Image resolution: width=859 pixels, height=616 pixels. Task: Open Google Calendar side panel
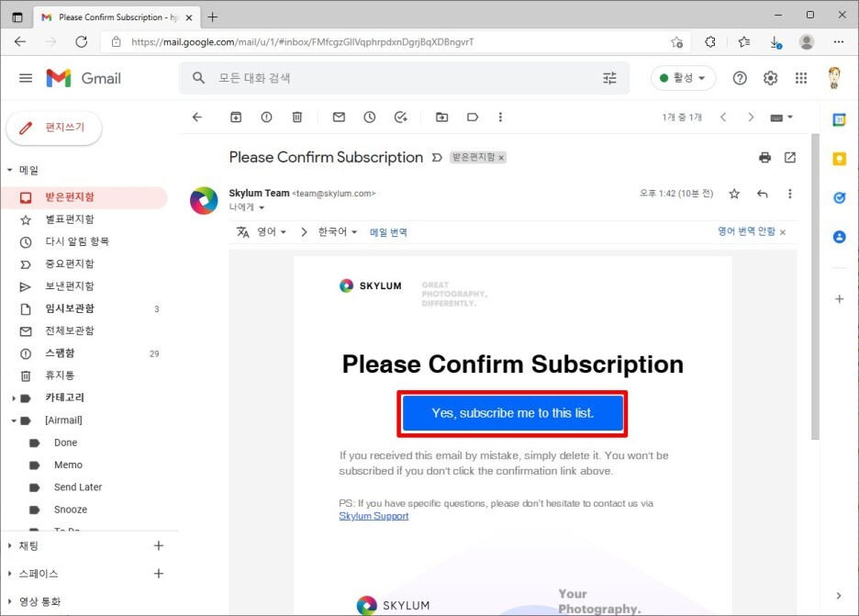[x=839, y=119]
